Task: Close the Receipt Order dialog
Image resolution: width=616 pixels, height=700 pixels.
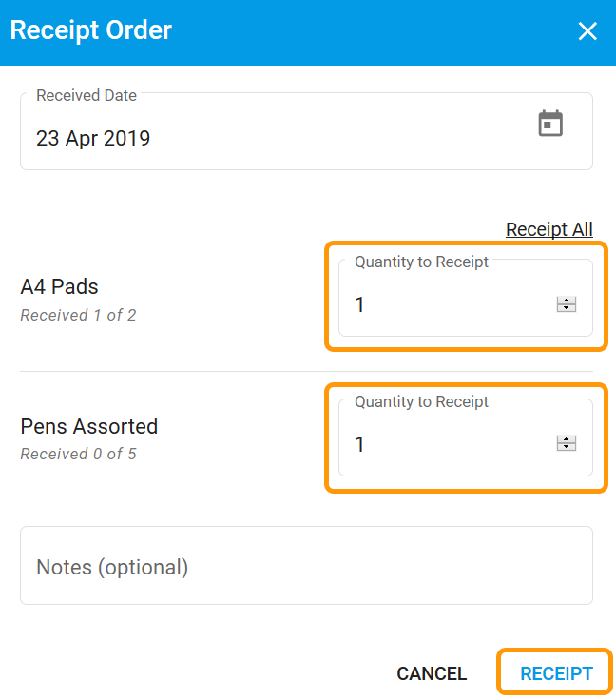Action: [587, 31]
